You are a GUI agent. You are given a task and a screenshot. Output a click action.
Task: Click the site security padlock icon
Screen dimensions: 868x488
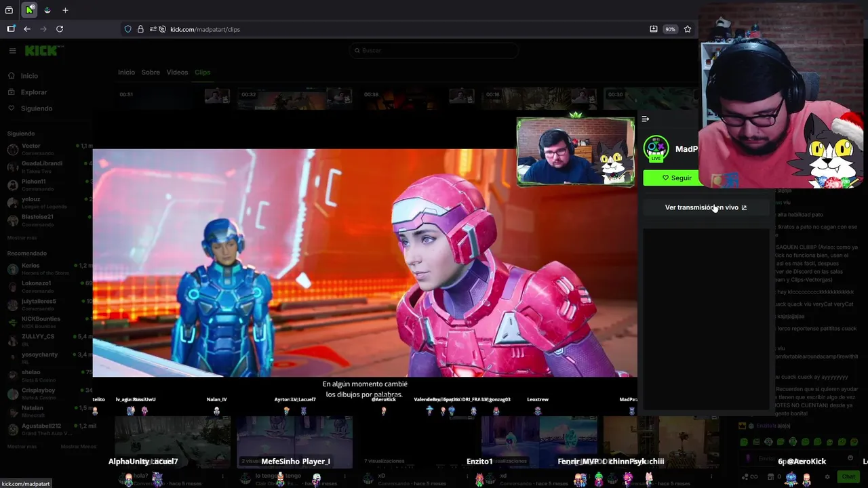pyautogui.click(x=140, y=29)
